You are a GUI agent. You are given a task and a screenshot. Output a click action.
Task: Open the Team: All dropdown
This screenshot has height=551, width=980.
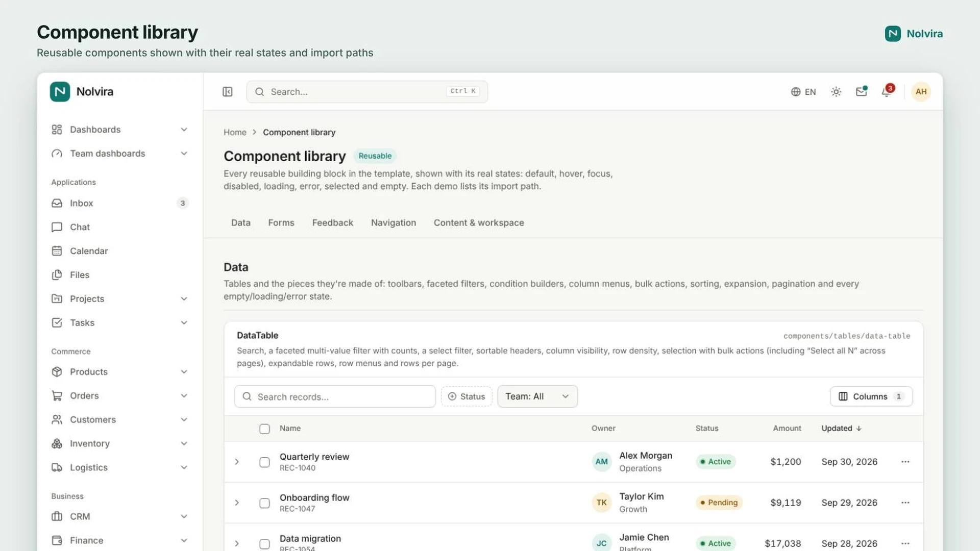point(537,396)
